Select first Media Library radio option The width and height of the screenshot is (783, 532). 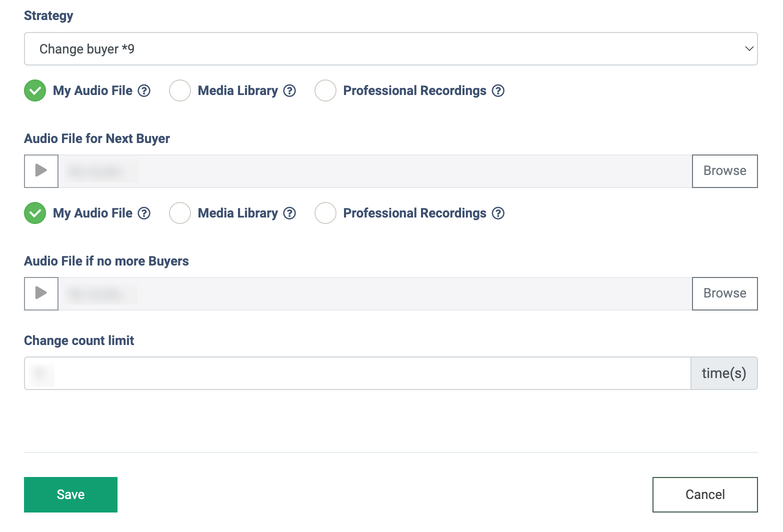[x=180, y=90]
